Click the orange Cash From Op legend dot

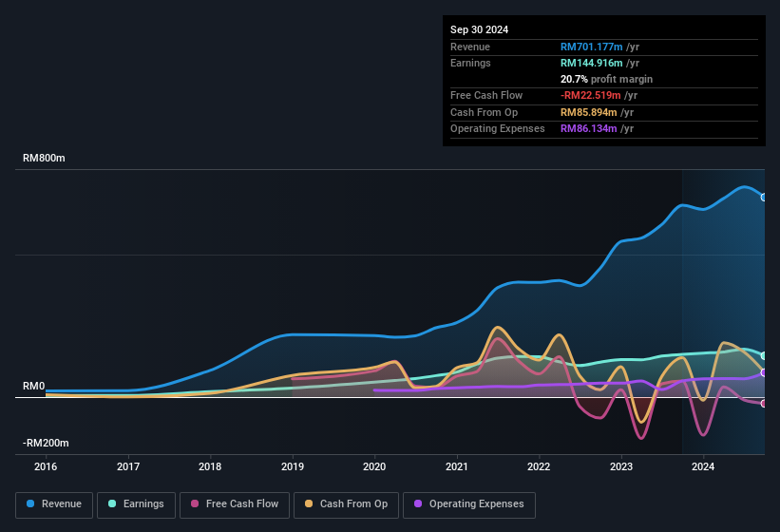click(x=309, y=503)
